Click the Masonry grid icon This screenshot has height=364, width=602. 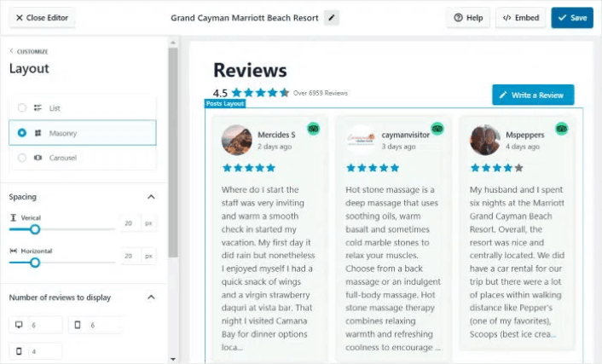point(38,133)
